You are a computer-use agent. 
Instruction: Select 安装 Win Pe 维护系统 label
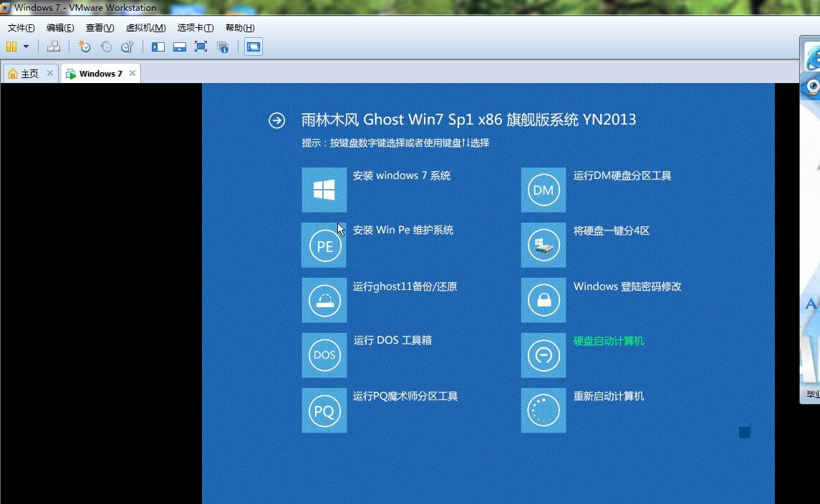click(x=402, y=230)
